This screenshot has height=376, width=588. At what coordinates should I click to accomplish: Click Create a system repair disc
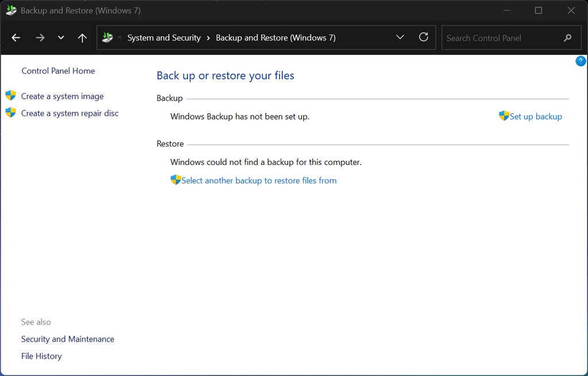69,113
